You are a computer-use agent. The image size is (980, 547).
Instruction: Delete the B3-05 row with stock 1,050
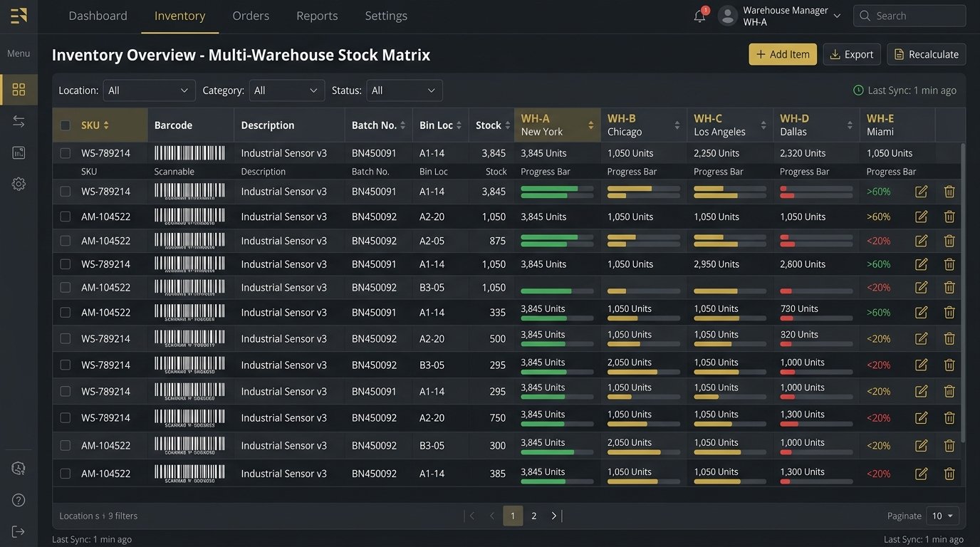coord(949,287)
